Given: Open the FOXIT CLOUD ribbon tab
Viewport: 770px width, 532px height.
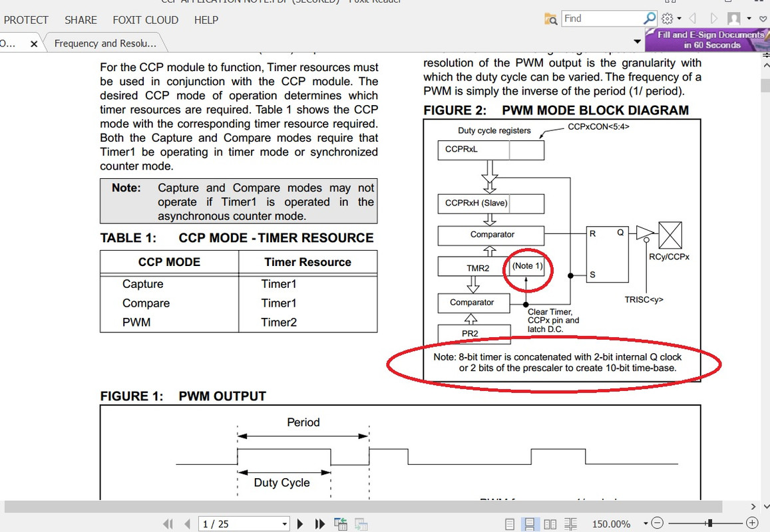Looking at the screenshot, I should [145, 20].
